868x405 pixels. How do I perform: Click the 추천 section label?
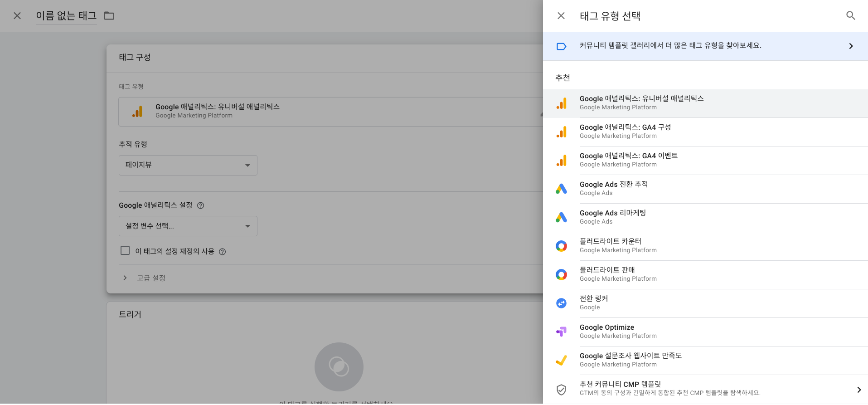tap(563, 78)
